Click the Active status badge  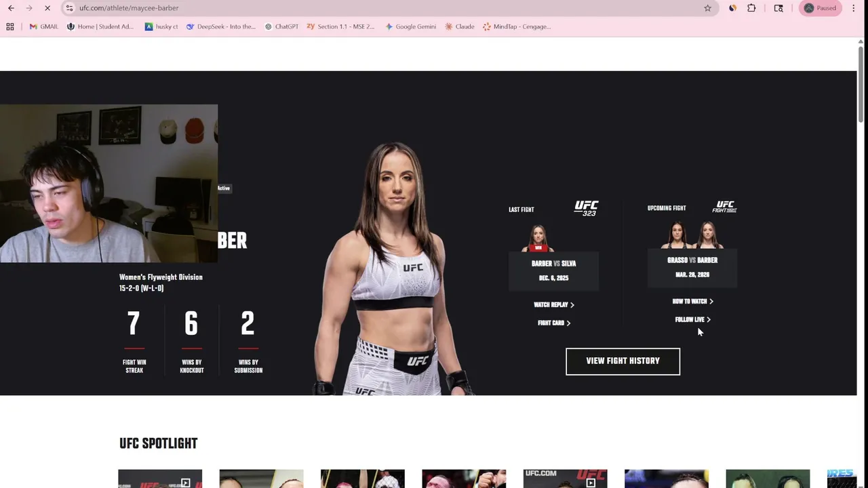point(224,188)
